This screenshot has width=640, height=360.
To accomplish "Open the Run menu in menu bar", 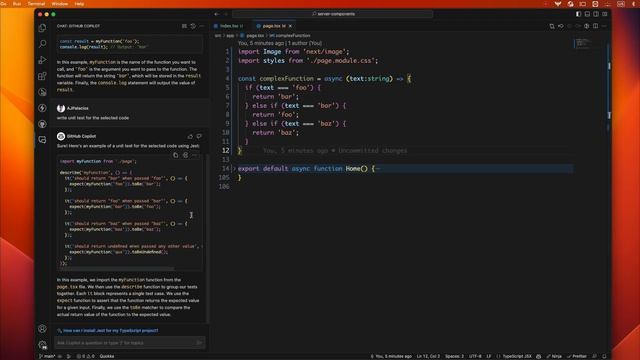I will click(17, 4).
